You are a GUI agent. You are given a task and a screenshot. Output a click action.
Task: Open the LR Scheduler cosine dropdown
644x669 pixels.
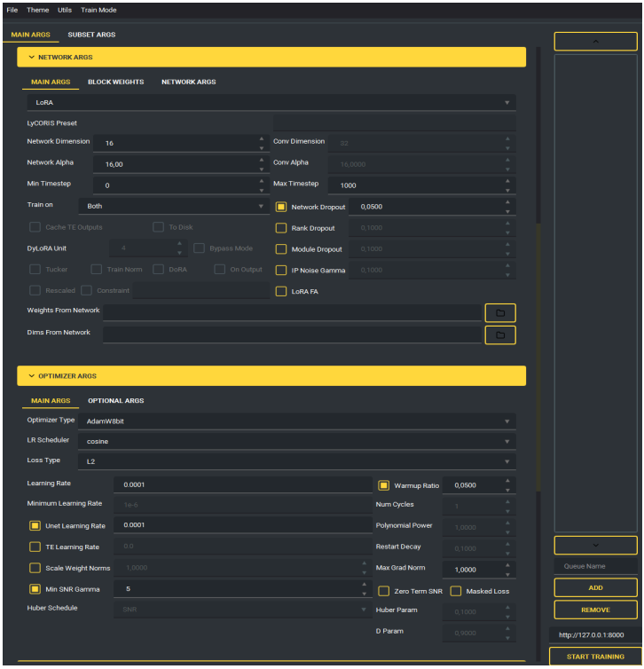[295, 441]
